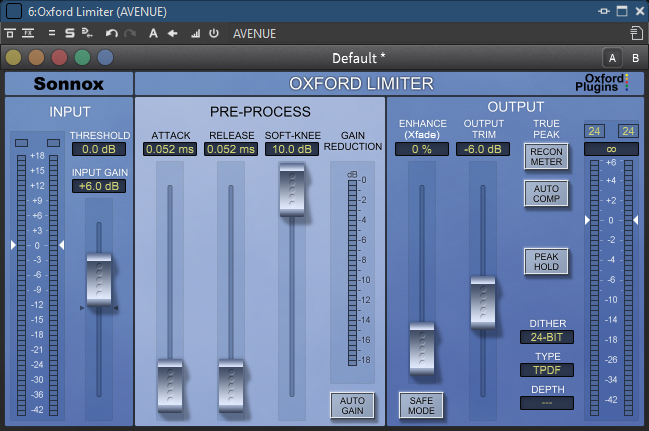Image resolution: width=649 pixels, height=431 pixels.
Task: Switch to the B comparison setting
Action: click(635, 58)
